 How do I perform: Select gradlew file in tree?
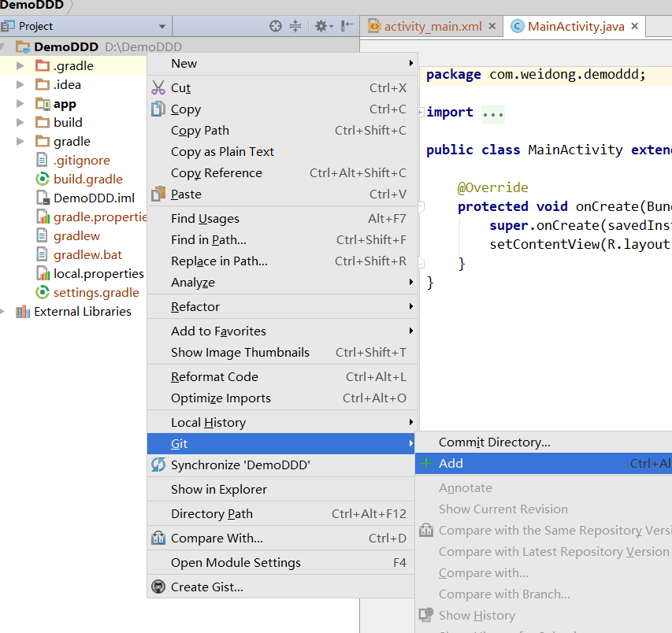pos(76,236)
